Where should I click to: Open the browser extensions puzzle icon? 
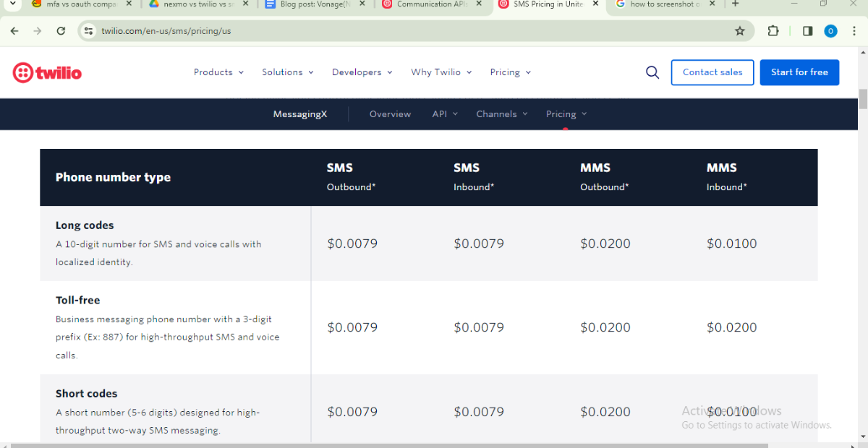click(773, 31)
